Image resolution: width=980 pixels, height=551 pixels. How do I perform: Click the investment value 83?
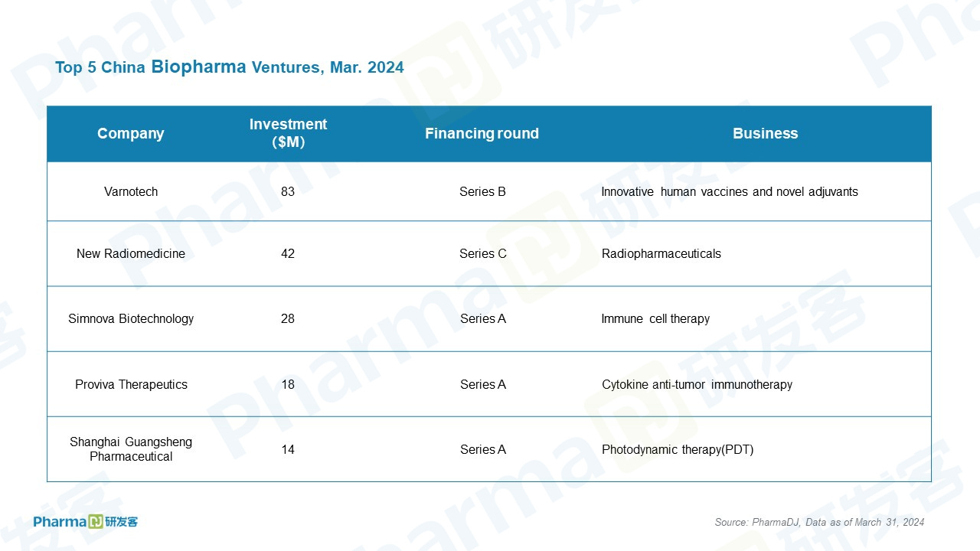[x=288, y=191]
